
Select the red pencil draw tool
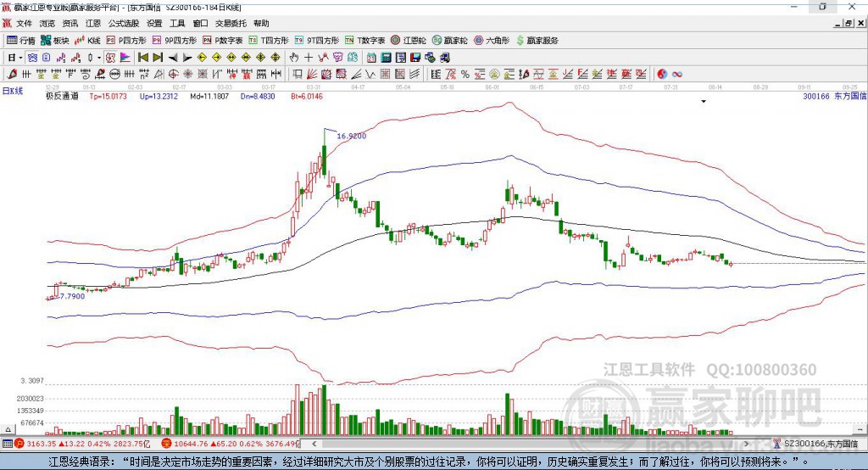(x=12, y=75)
